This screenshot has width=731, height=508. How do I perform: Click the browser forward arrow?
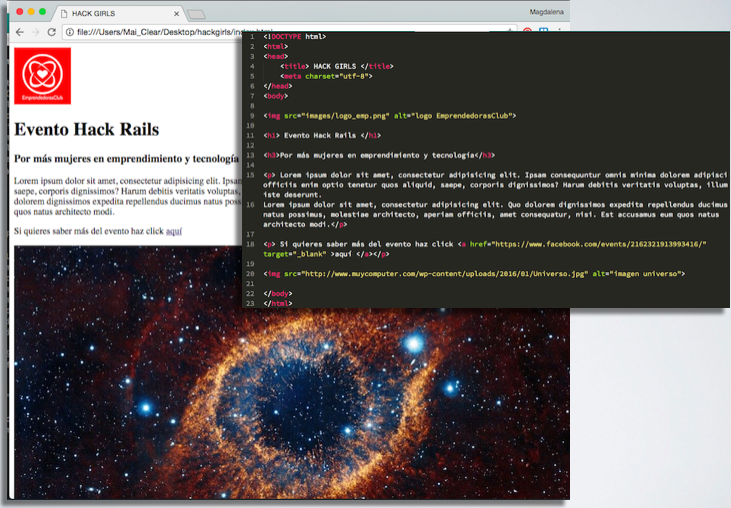point(35,32)
